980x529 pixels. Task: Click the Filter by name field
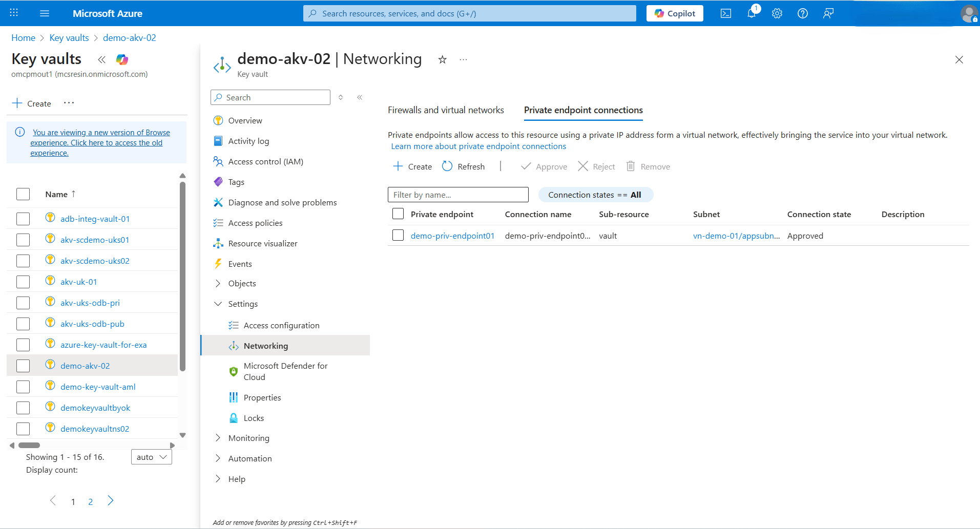click(457, 195)
